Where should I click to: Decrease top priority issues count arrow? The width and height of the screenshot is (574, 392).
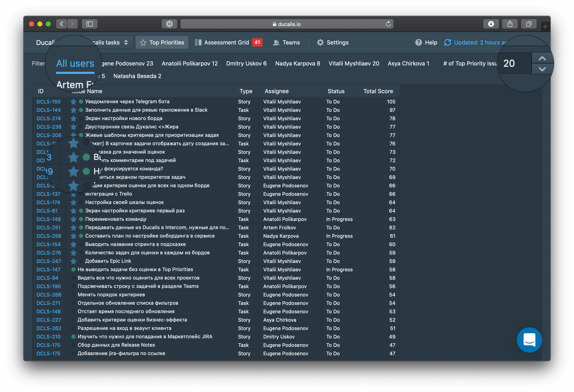pos(542,69)
